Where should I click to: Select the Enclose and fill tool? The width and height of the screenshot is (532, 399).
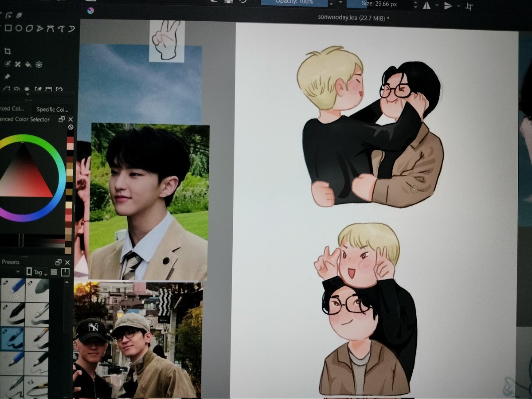pos(39,64)
